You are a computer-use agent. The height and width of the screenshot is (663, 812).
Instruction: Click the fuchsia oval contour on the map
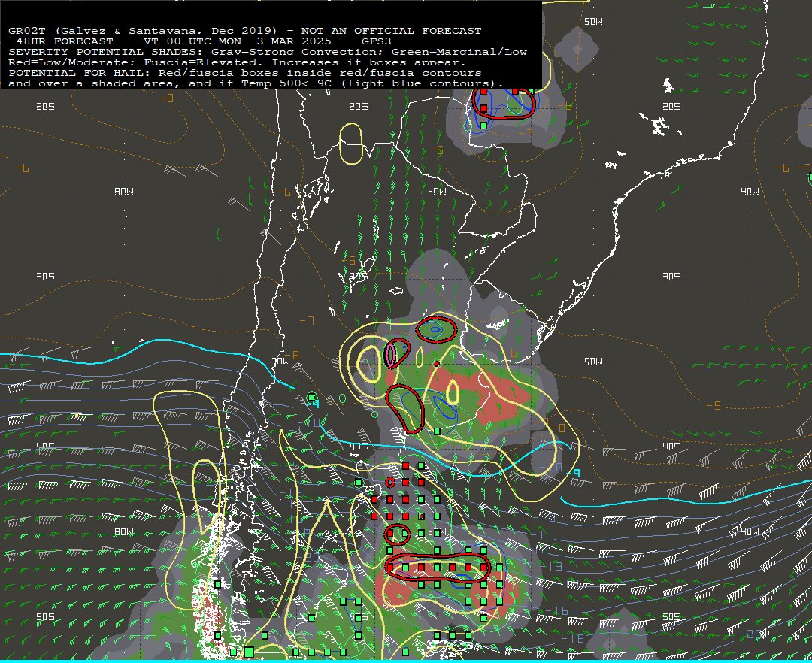391,355
